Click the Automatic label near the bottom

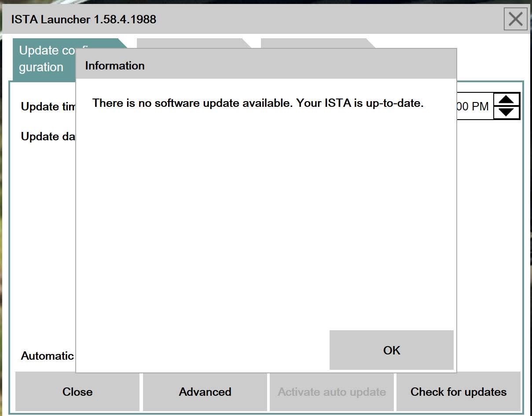47,356
